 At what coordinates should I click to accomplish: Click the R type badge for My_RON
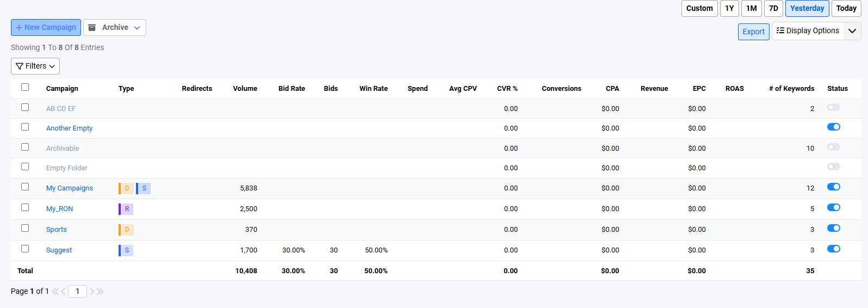click(126, 209)
